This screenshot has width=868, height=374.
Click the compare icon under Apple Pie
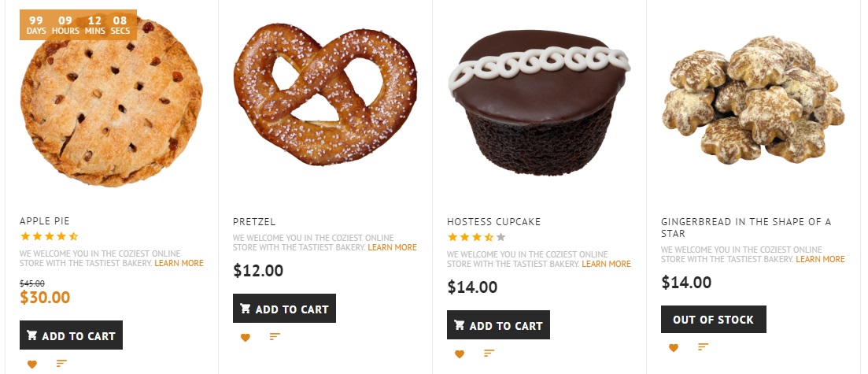(61, 363)
